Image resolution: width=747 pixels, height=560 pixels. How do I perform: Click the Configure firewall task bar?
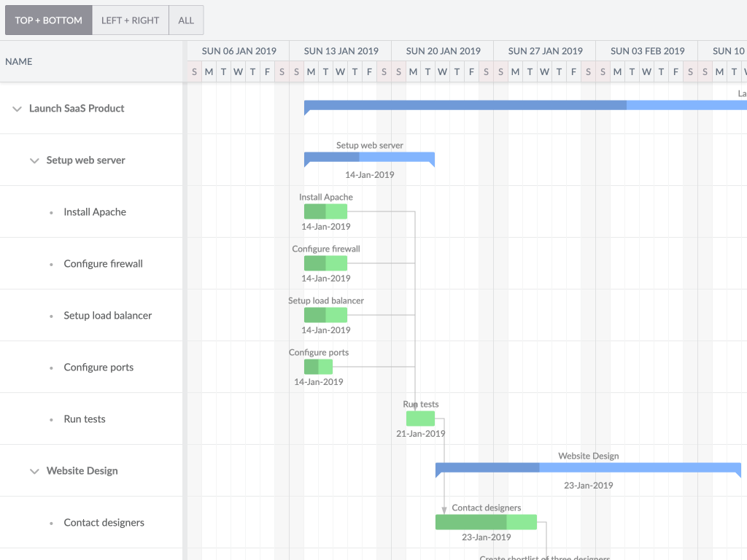326,263
